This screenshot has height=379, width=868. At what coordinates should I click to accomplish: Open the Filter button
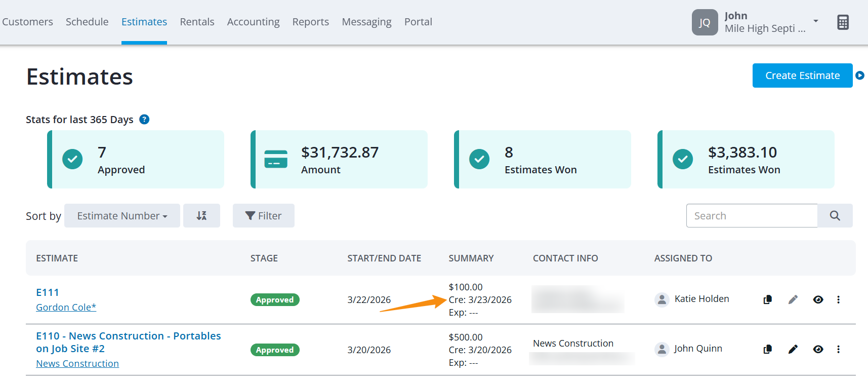click(264, 216)
